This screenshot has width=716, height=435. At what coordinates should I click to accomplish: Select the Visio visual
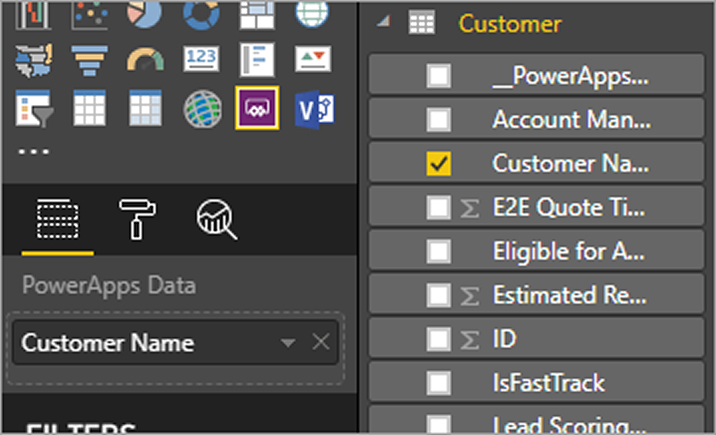(315, 110)
